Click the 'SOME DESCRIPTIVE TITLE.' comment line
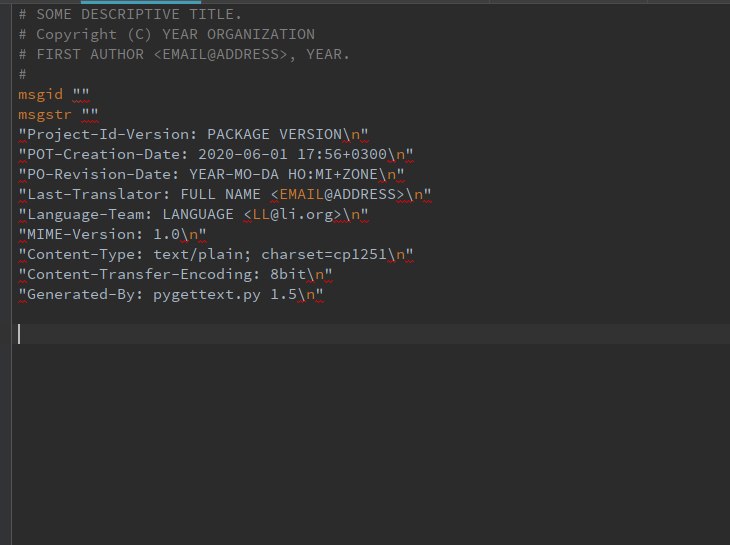 (130, 14)
